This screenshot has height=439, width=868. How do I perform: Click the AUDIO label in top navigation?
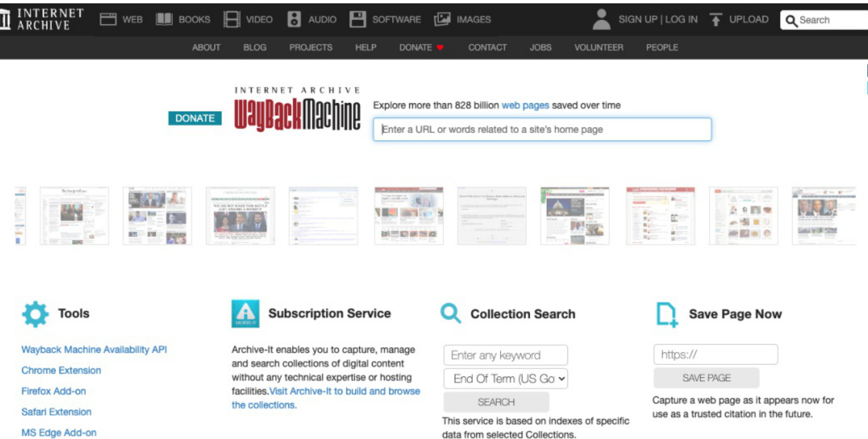pyautogui.click(x=323, y=20)
